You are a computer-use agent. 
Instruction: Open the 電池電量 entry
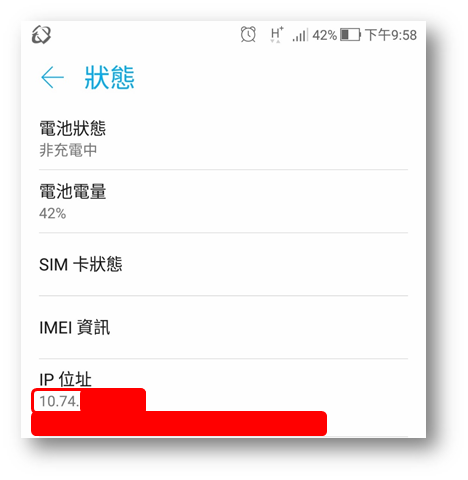[223, 201]
